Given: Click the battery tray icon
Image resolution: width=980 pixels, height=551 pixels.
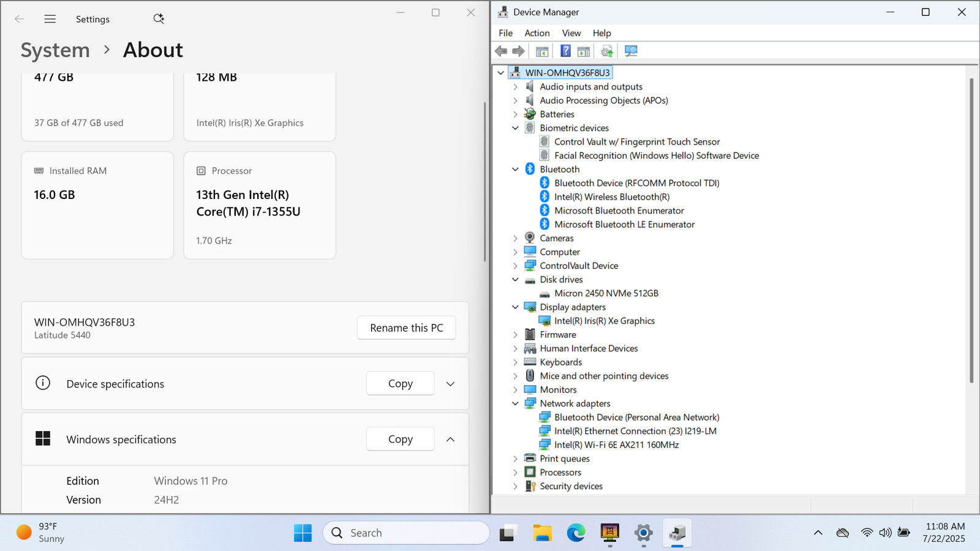Looking at the screenshot, I should 904,533.
